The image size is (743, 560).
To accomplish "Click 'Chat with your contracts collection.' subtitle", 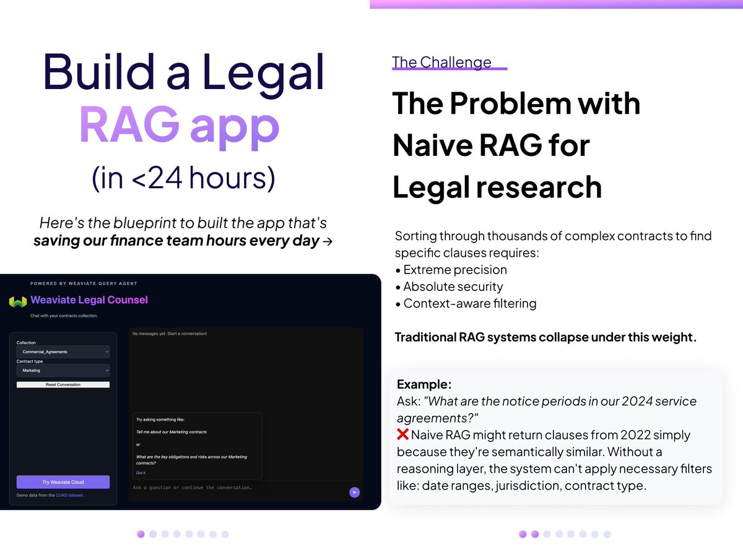I will click(64, 316).
